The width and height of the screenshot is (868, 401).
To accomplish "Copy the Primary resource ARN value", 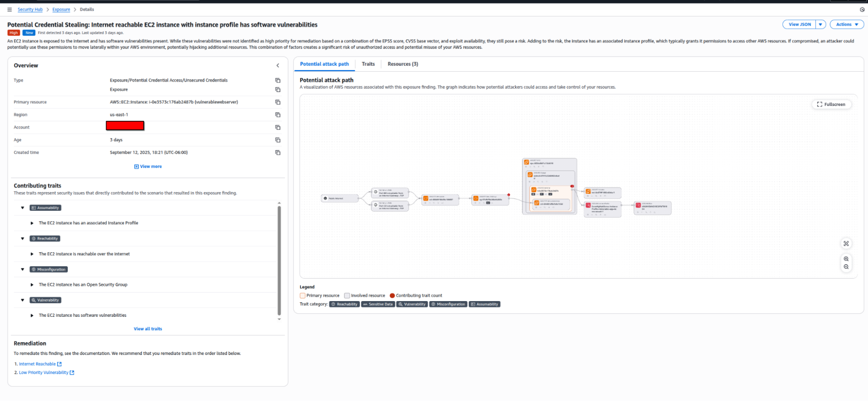I will coord(278,102).
